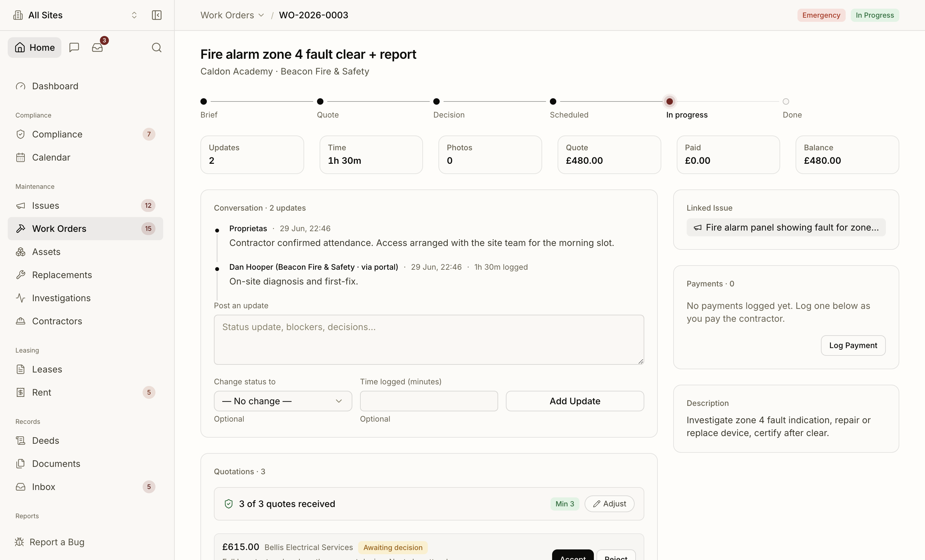Viewport: 925px width, 560px height.
Task: Click the Min 3 badge
Action: click(x=565, y=504)
